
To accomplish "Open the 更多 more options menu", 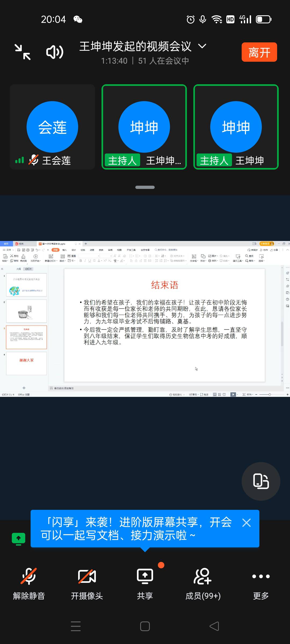I will [261, 584].
